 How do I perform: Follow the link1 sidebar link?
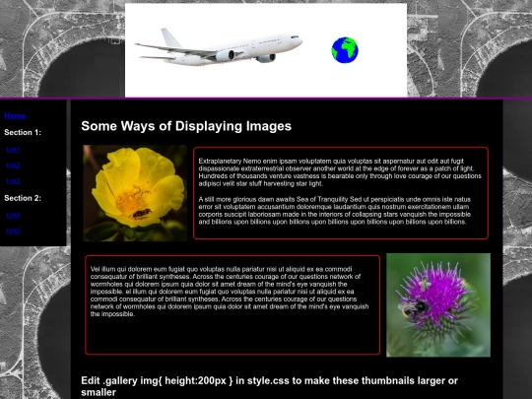point(13,150)
